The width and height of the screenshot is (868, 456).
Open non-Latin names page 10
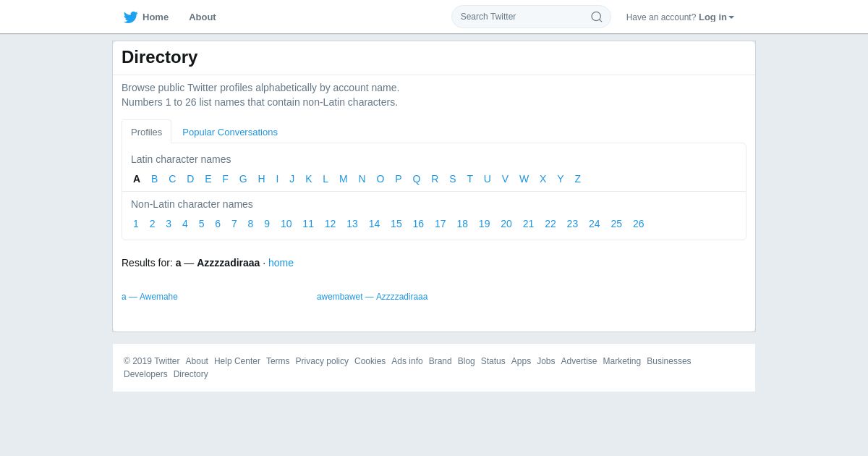286,224
